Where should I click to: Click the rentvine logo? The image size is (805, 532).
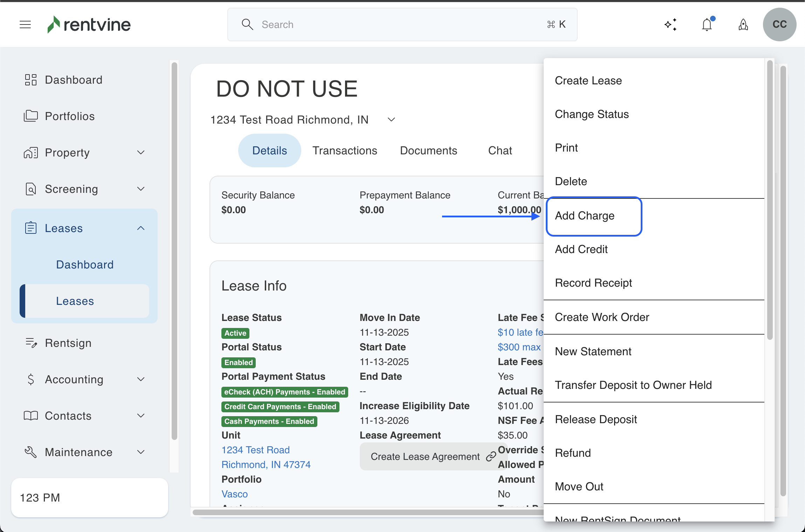[x=89, y=24]
